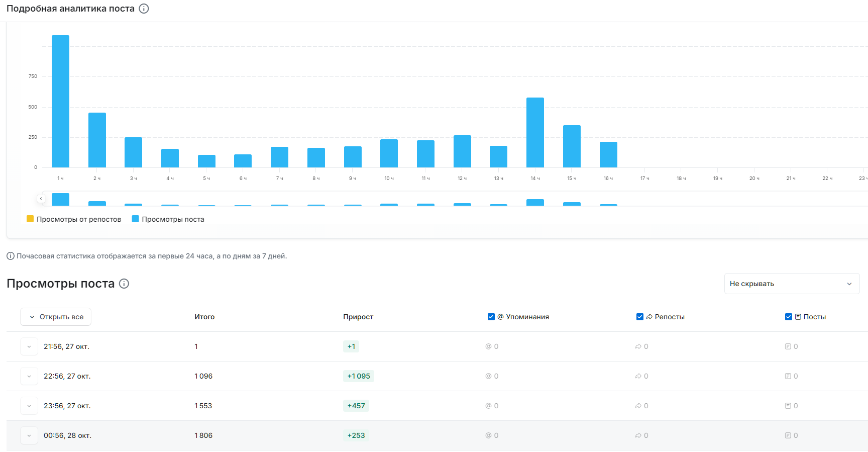
Task: Click the 1 ч bar in main chart
Action: pyautogui.click(x=60, y=101)
